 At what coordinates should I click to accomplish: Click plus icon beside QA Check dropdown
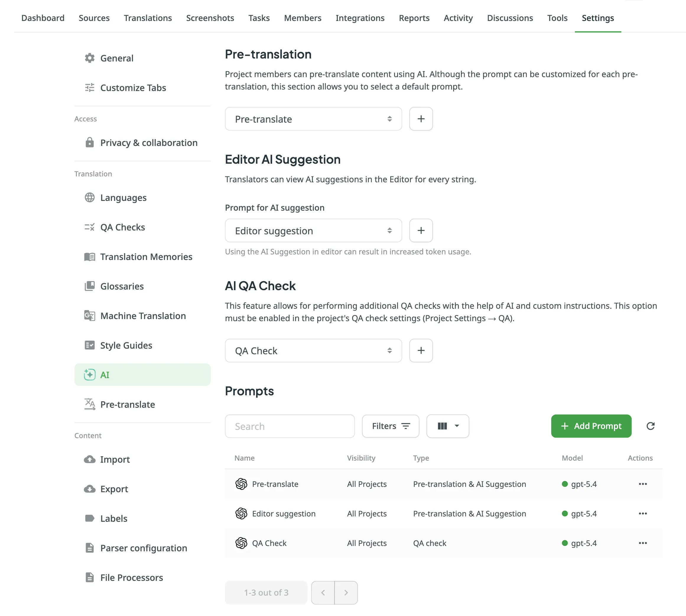421,350
